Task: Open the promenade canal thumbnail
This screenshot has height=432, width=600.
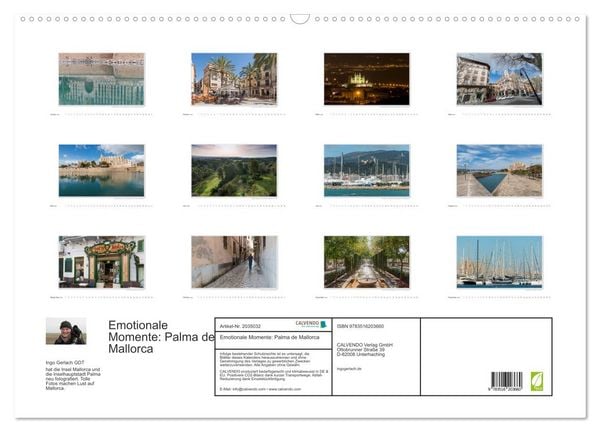Action: point(499,170)
